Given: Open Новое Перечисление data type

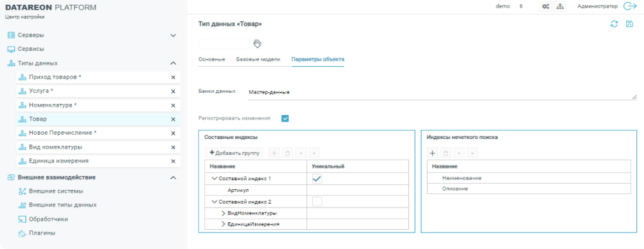Looking at the screenshot, I should click(63, 133).
